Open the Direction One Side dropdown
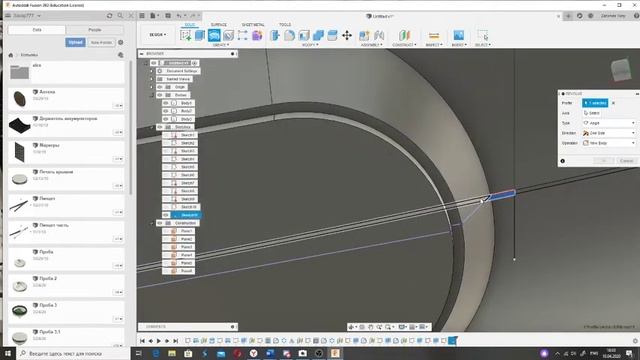The width and height of the screenshot is (640, 360). point(609,133)
